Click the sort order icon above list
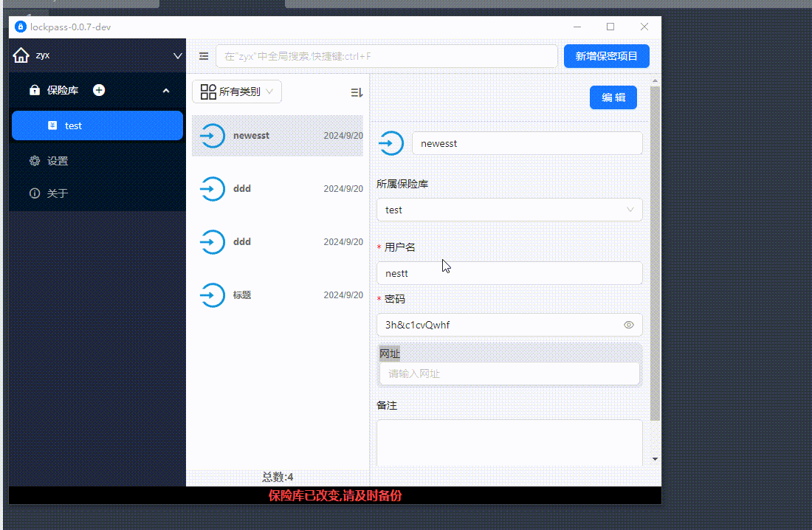The width and height of the screenshot is (812, 530). point(357,92)
